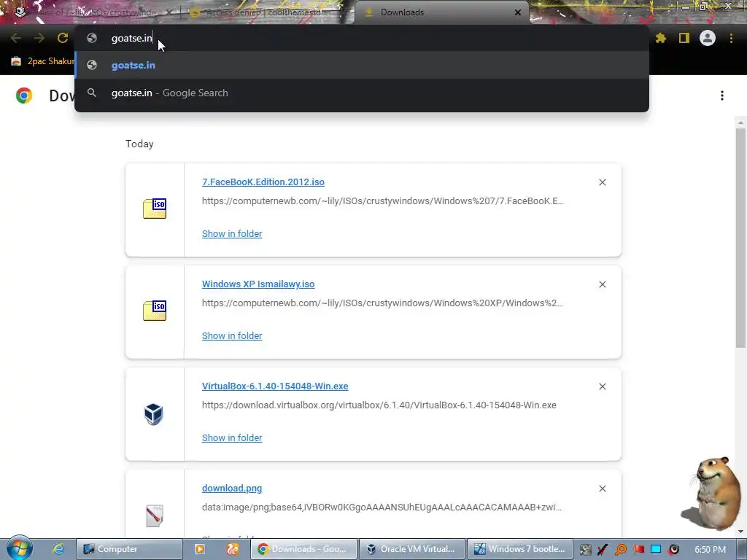The width and height of the screenshot is (747, 560).
Task: Click the Windows XP computernewb source URL
Action: click(x=382, y=303)
